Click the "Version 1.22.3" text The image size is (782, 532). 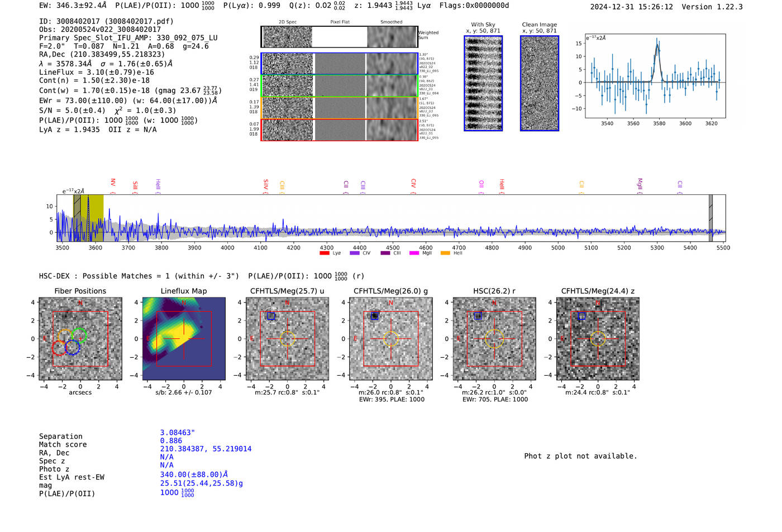[x=712, y=7]
